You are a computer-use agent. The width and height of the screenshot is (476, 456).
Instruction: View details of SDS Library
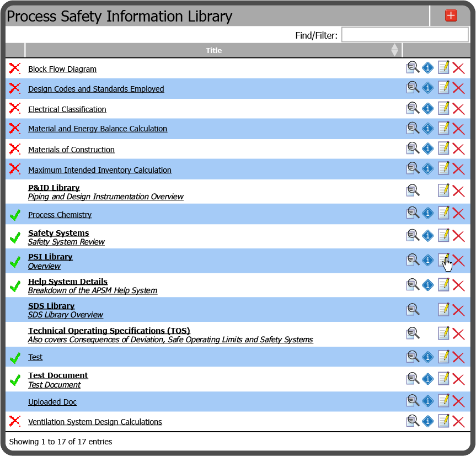[413, 310]
